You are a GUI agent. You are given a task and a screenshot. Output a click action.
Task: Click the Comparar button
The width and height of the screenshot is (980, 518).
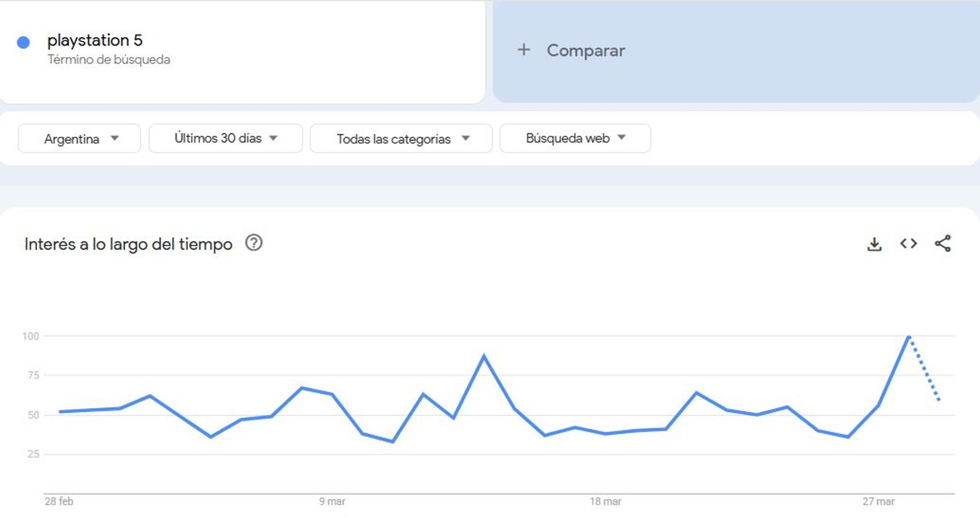tap(736, 51)
